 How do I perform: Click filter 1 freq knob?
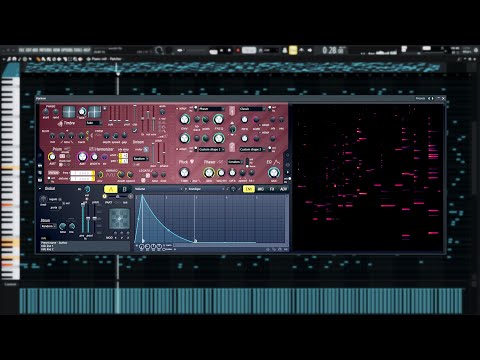coord(218,119)
